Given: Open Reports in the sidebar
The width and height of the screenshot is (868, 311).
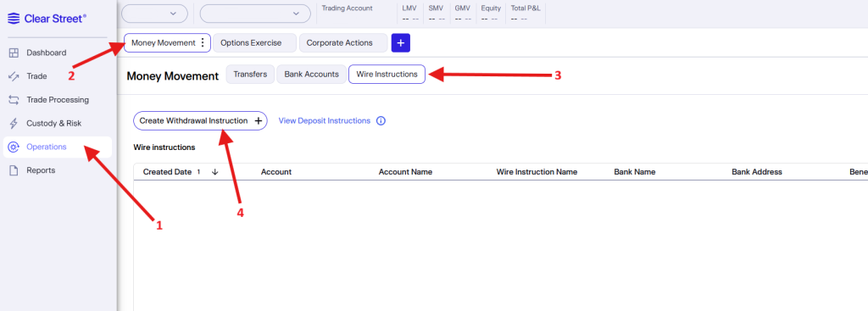Looking at the screenshot, I should [x=41, y=170].
